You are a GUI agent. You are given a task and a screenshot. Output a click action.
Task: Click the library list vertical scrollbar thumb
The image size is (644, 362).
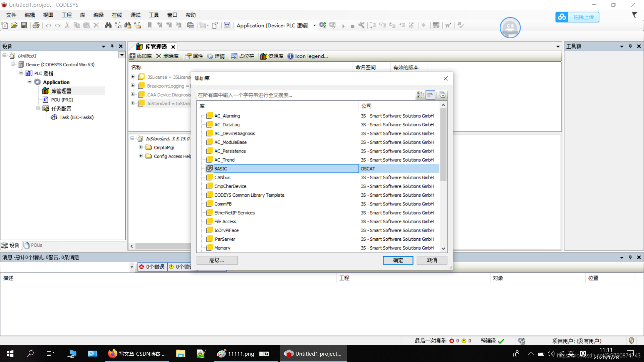point(443,145)
